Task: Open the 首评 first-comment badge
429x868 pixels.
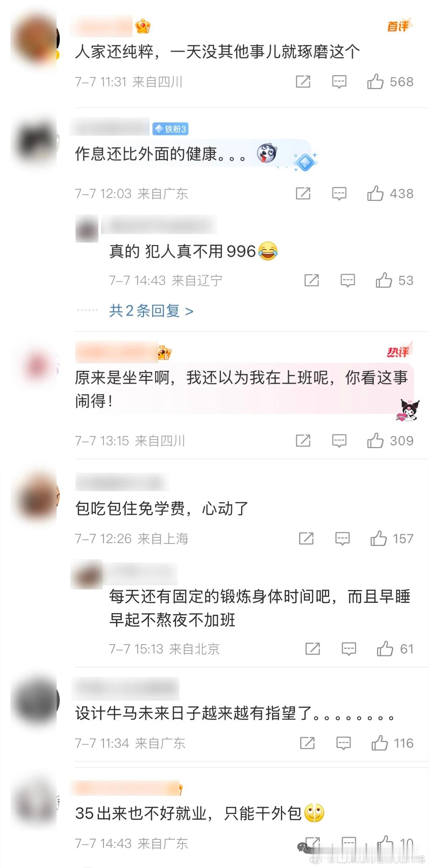Action: coord(399,26)
